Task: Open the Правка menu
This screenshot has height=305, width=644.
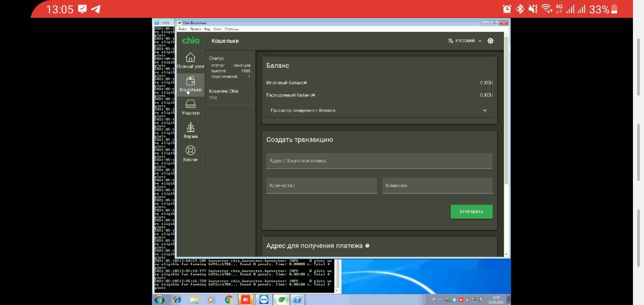Action: 195,29
